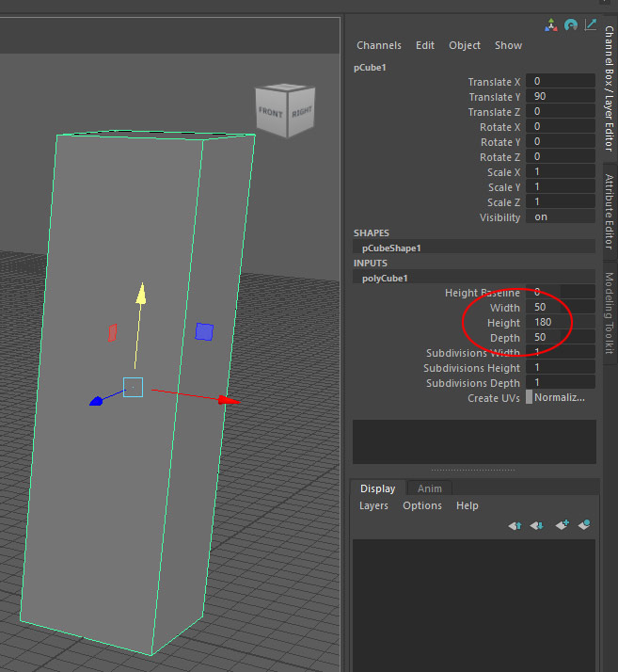Click the channel speed dial icon
Viewport: 618px width, 672px height.
tap(571, 25)
